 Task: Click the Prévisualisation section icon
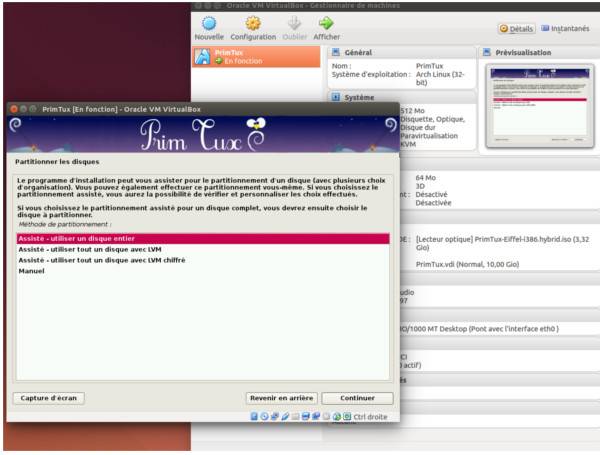point(487,52)
